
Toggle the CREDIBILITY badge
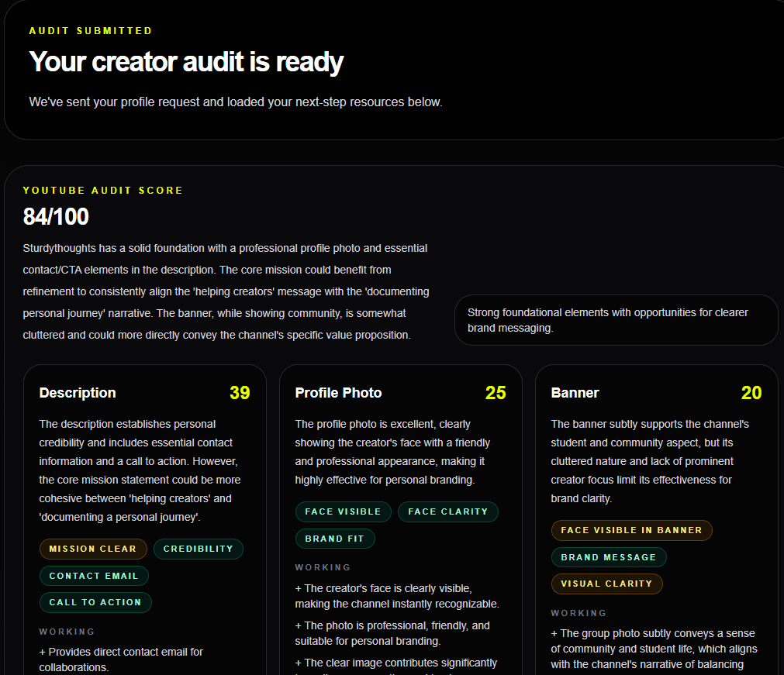[200, 549]
